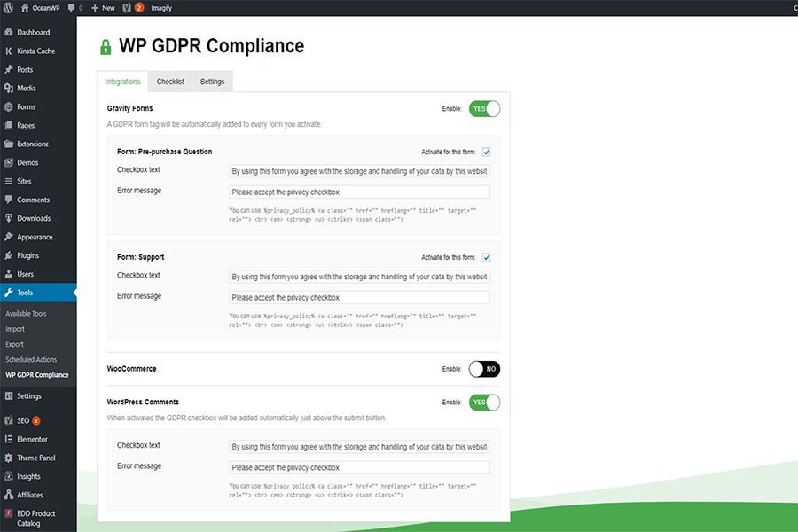The height and width of the screenshot is (532, 798).
Task: Click the Demos sidebar icon
Action: [x=9, y=162]
